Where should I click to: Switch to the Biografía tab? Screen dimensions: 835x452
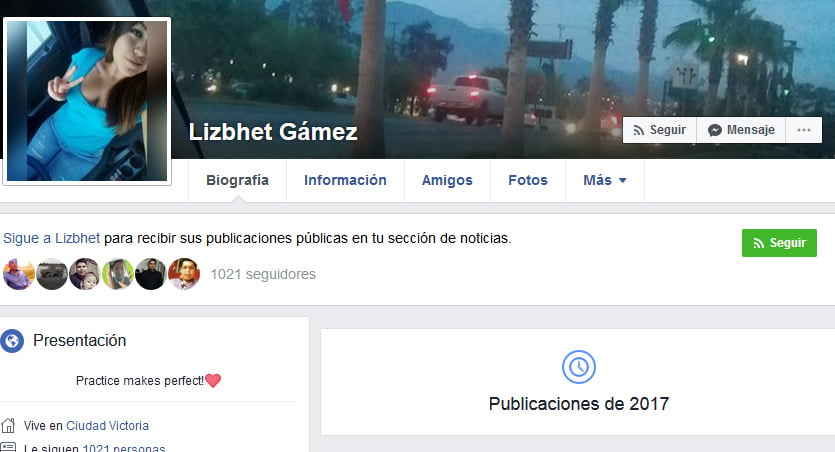[x=238, y=180]
